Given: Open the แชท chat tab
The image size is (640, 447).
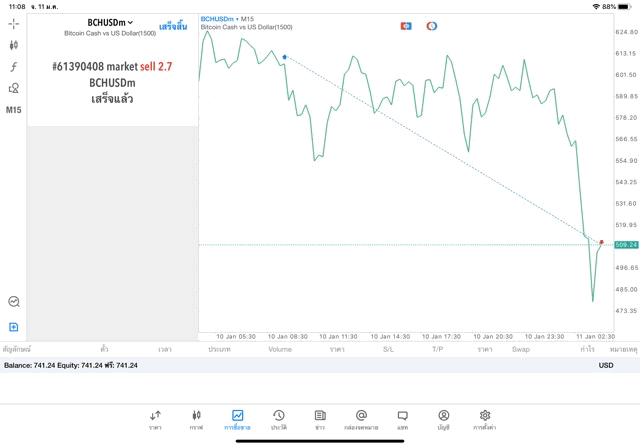Looking at the screenshot, I should (x=402, y=419).
